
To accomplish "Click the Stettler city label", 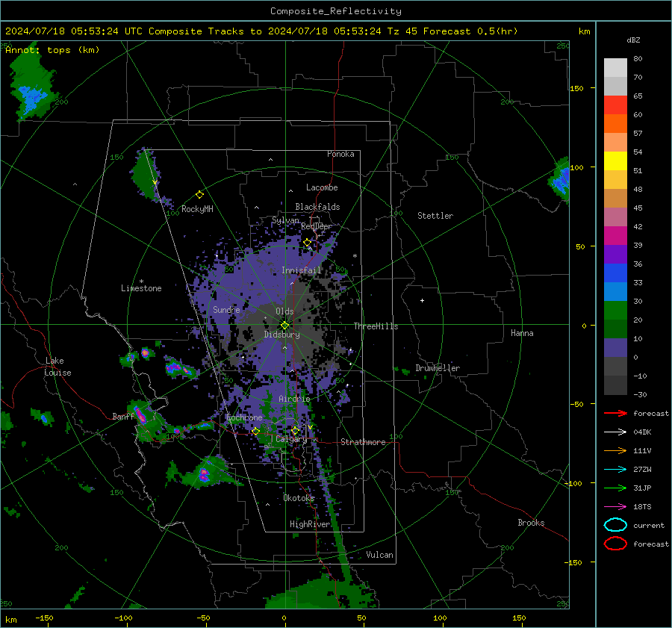I will click(435, 216).
